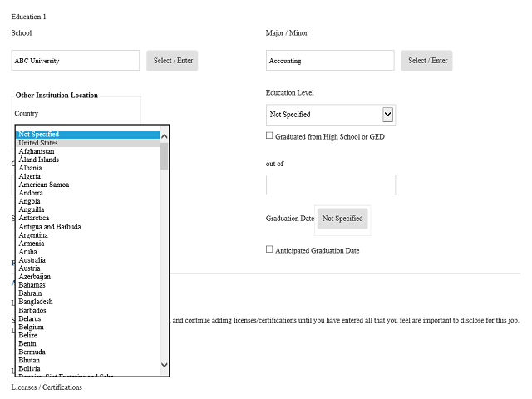Click the empty 'out of' input field
The width and height of the screenshot is (532, 399).
coord(331,185)
